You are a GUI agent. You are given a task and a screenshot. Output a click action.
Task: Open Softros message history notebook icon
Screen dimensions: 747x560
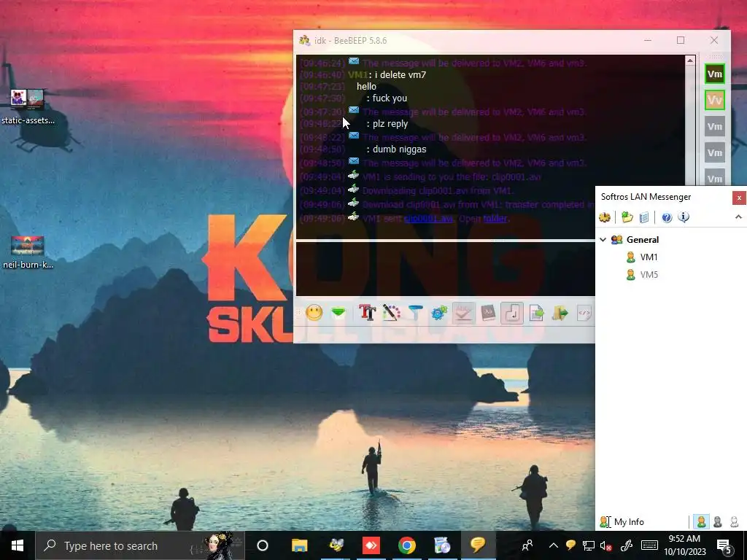point(643,217)
